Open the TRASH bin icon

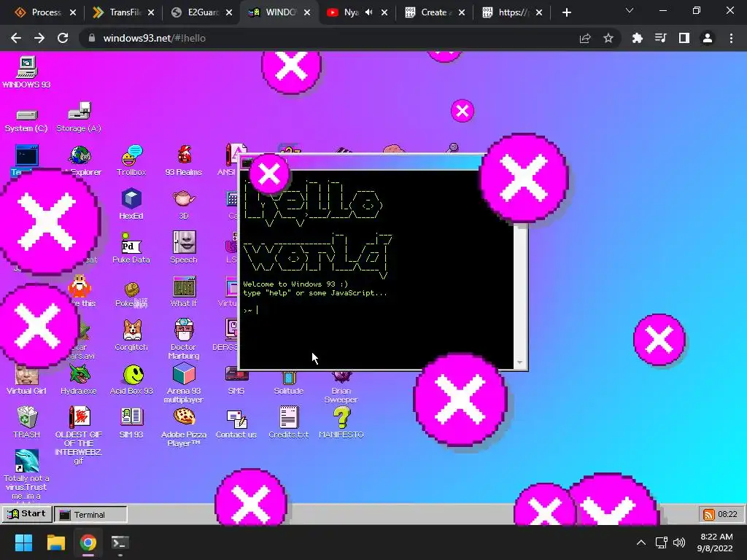point(27,422)
